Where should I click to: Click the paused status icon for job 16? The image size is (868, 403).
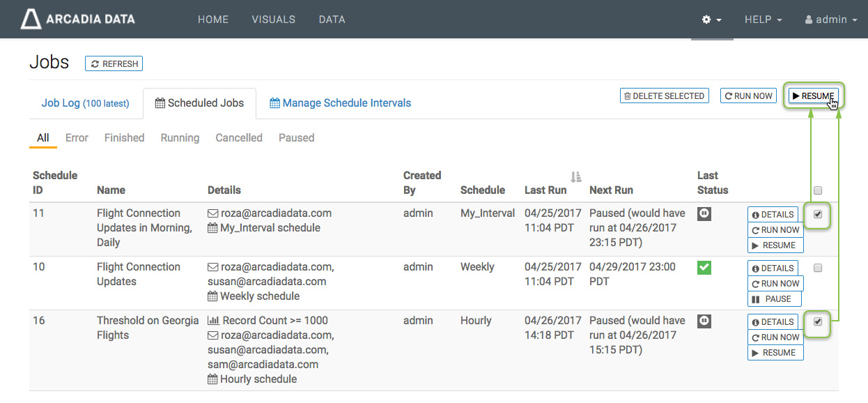click(704, 321)
